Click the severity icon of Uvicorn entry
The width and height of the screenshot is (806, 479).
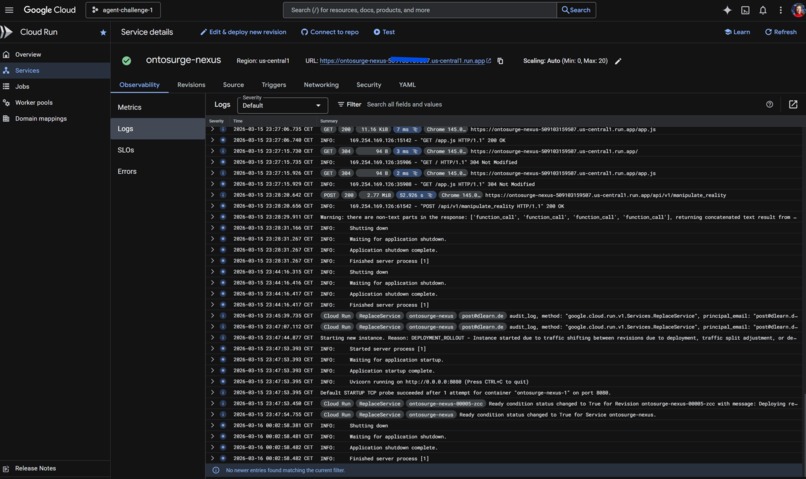223,382
